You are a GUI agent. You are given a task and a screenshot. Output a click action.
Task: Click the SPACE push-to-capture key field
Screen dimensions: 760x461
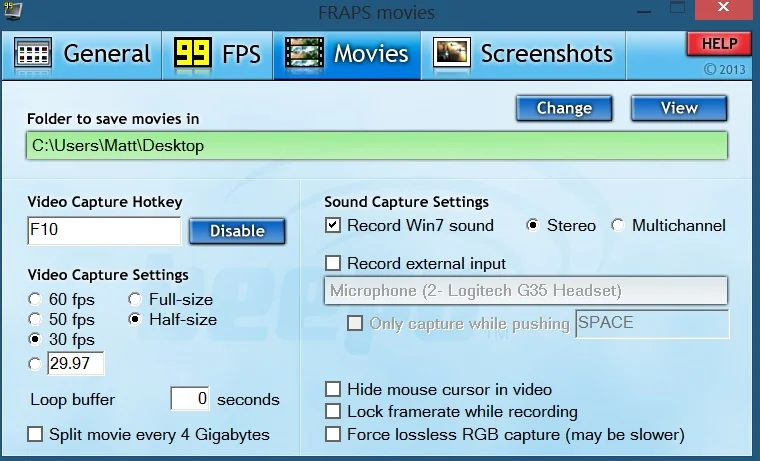tap(652, 323)
